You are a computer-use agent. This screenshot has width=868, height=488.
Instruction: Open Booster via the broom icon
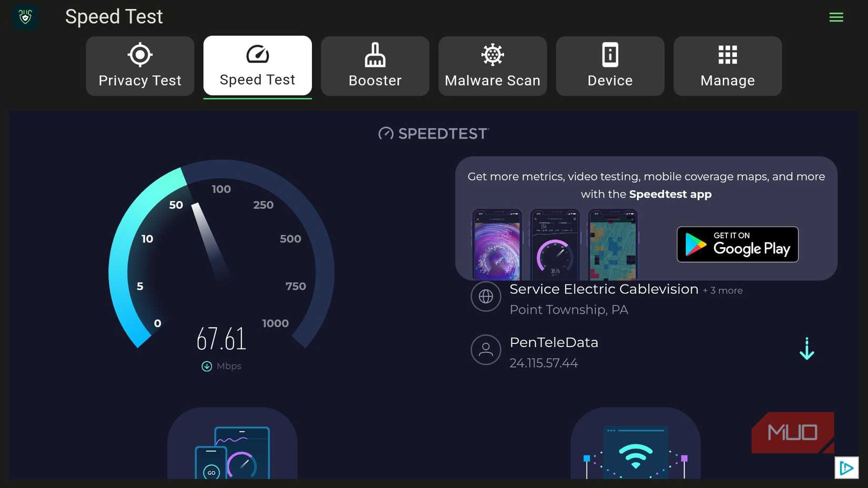click(375, 54)
